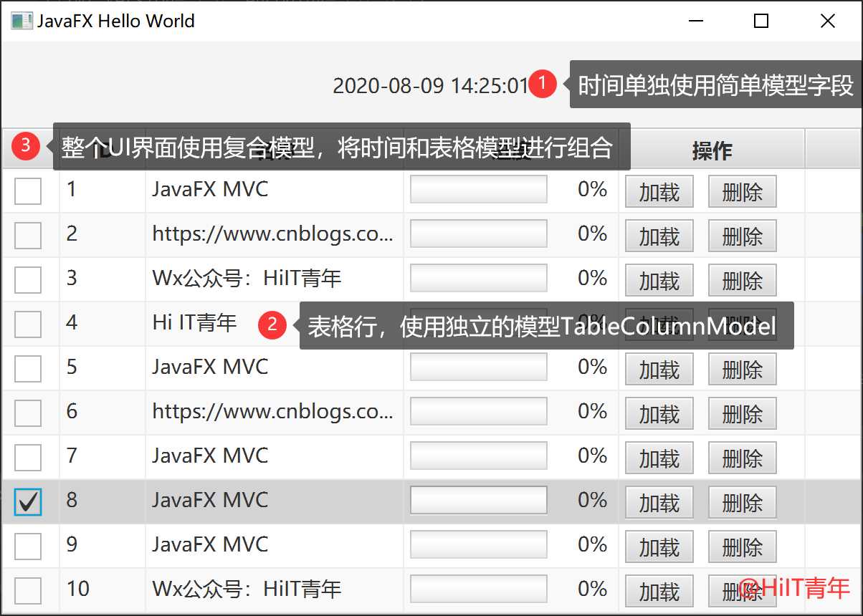Viewport: 863px width, 616px height.
Task: Click 加载 button in row 9
Action: tap(659, 547)
